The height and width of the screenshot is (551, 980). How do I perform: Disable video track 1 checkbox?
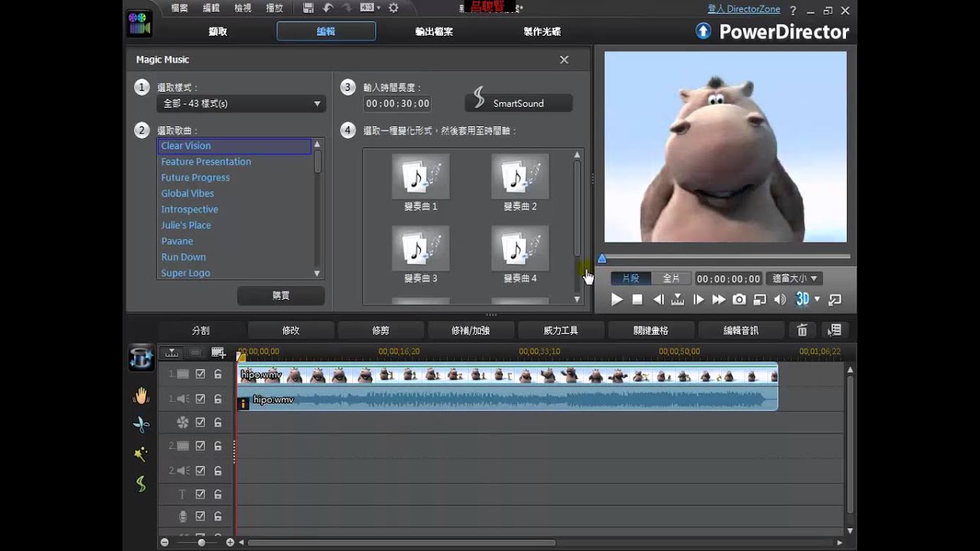tap(201, 374)
